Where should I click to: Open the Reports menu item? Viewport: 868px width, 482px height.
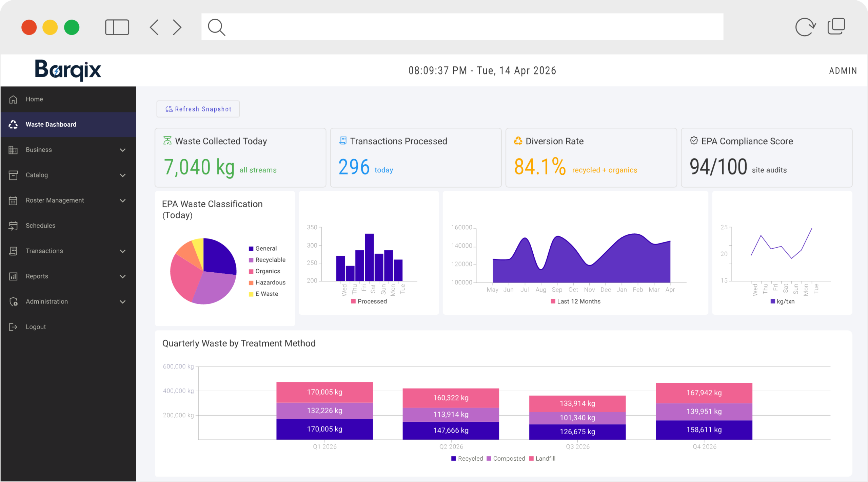(68, 276)
